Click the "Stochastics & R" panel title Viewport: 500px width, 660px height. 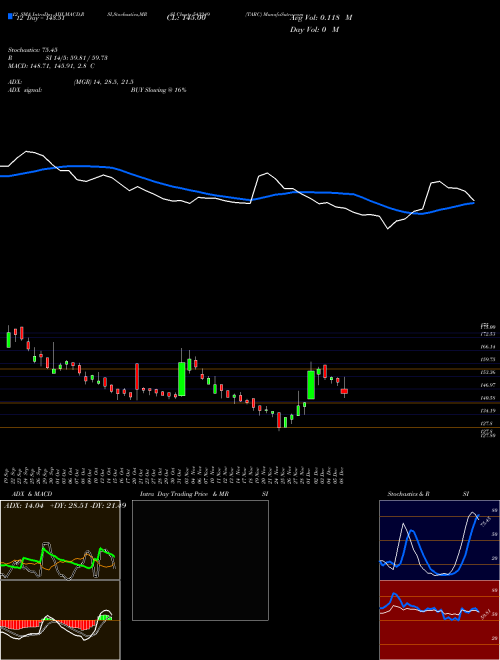(409, 494)
